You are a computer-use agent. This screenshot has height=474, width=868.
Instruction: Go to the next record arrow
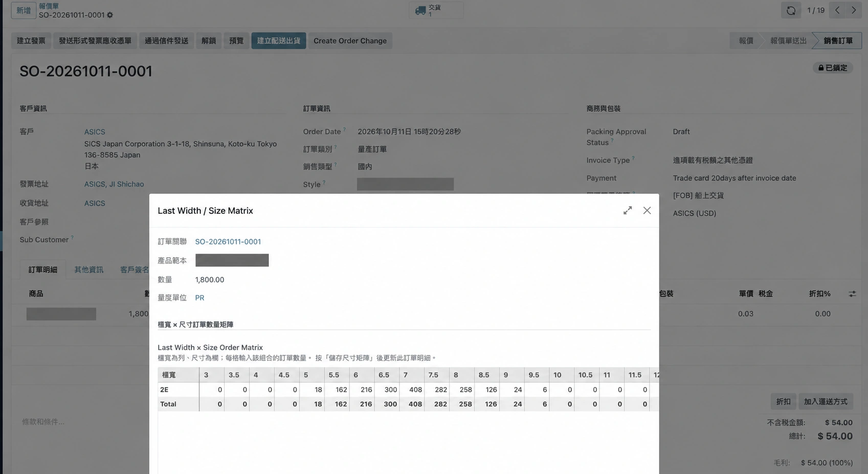click(854, 10)
